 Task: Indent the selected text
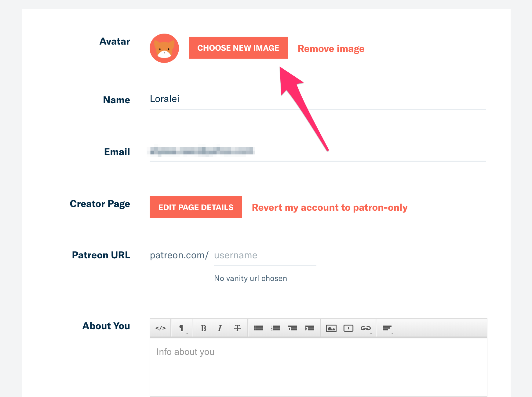coord(310,328)
